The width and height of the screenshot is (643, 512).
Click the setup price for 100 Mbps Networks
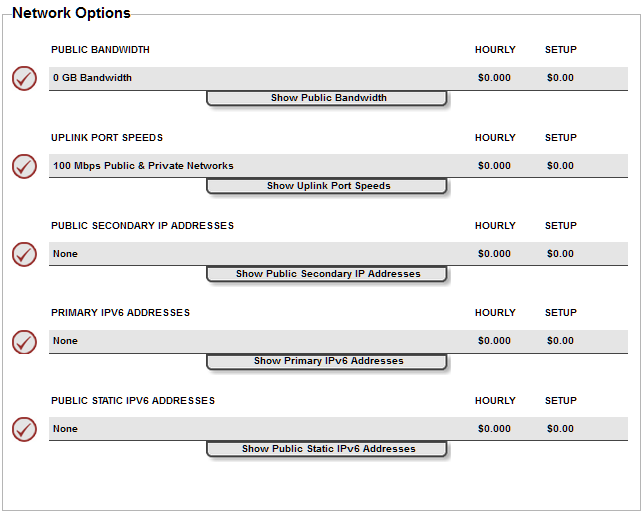click(x=560, y=166)
